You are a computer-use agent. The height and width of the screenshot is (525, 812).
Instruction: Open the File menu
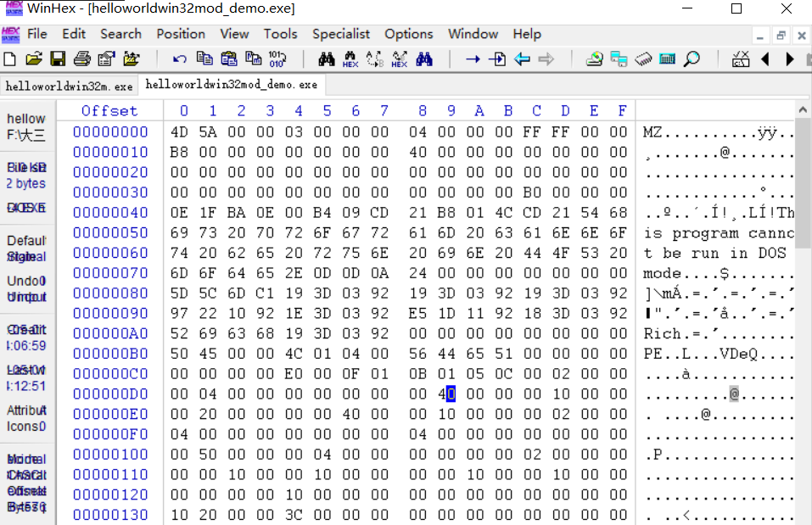(x=37, y=34)
